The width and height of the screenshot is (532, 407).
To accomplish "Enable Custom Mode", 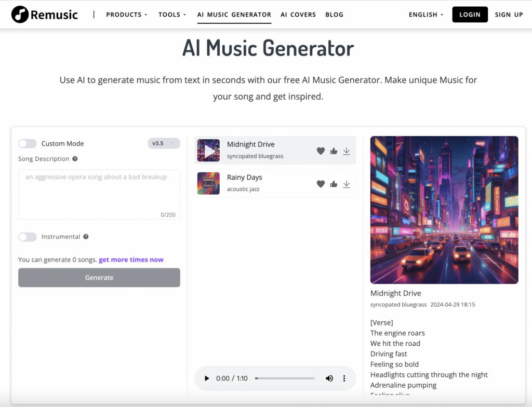I will pyautogui.click(x=26, y=143).
